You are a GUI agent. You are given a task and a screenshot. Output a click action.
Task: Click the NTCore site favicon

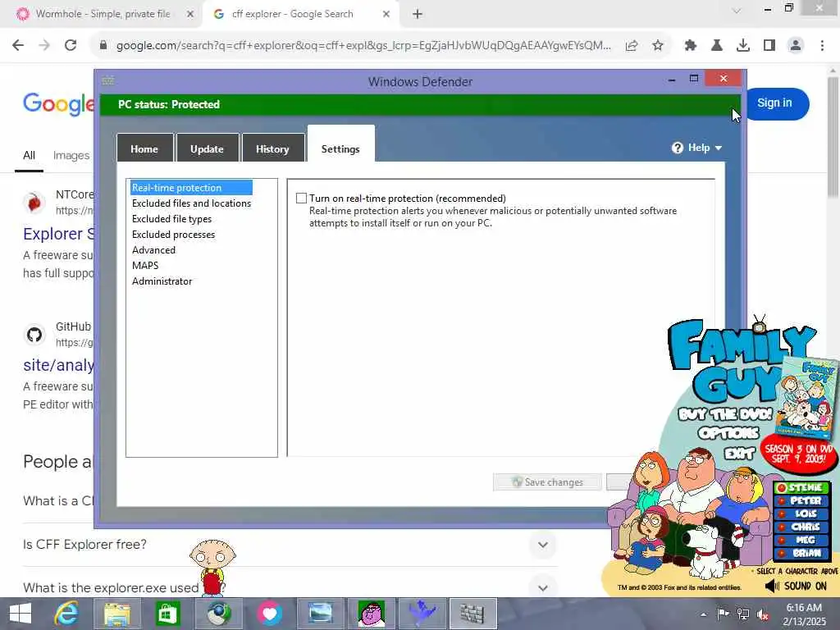pos(34,203)
